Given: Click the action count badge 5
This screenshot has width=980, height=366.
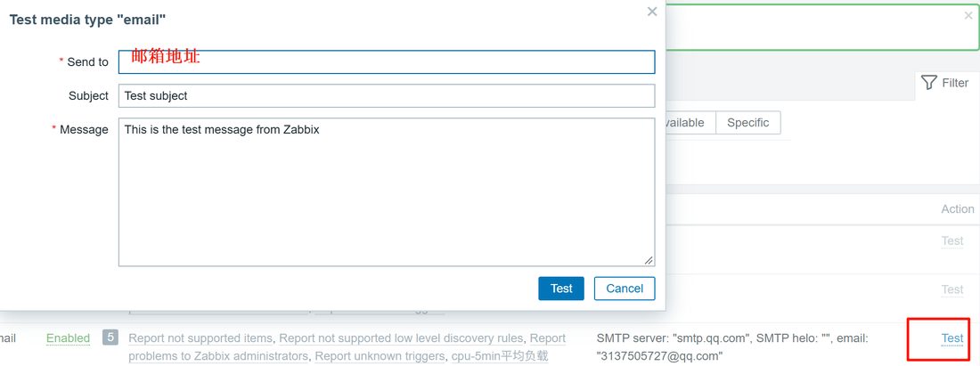Looking at the screenshot, I should 110,338.
